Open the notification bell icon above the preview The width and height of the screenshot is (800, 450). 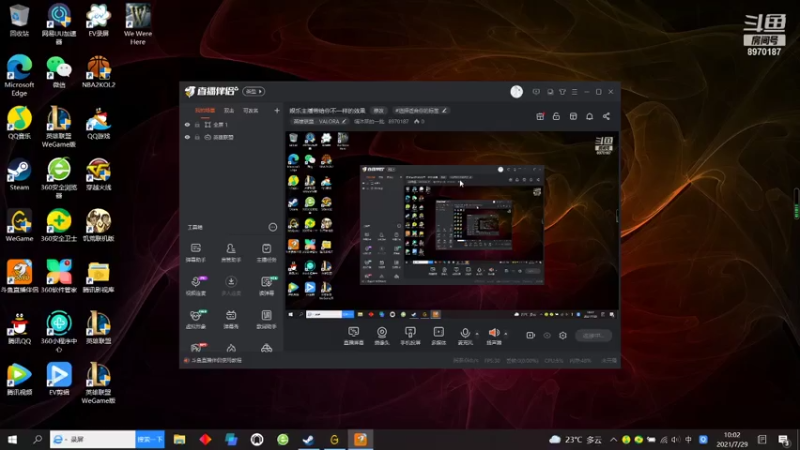tap(589, 116)
